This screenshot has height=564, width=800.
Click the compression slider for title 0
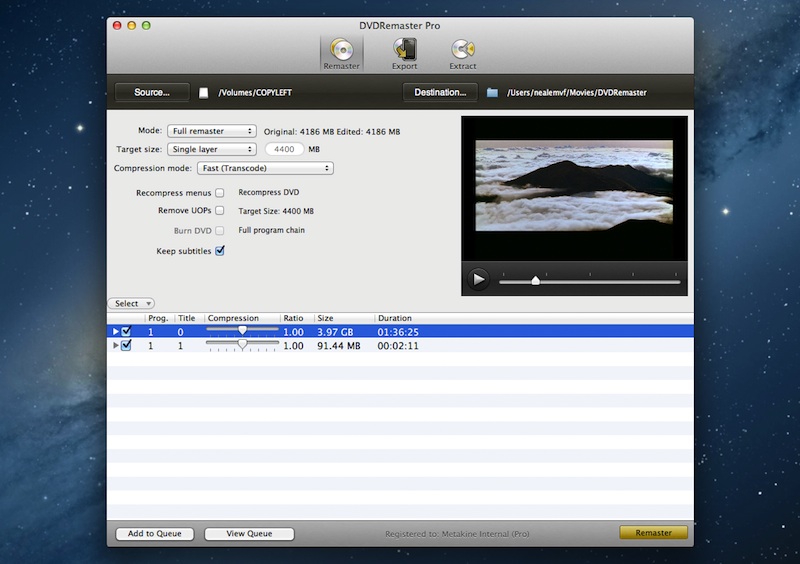(x=242, y=331)
